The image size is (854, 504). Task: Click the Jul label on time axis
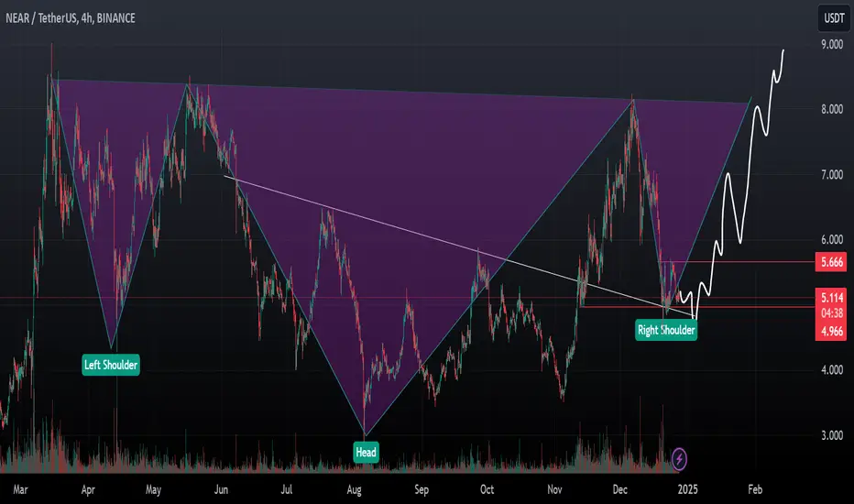coord(287,489)
